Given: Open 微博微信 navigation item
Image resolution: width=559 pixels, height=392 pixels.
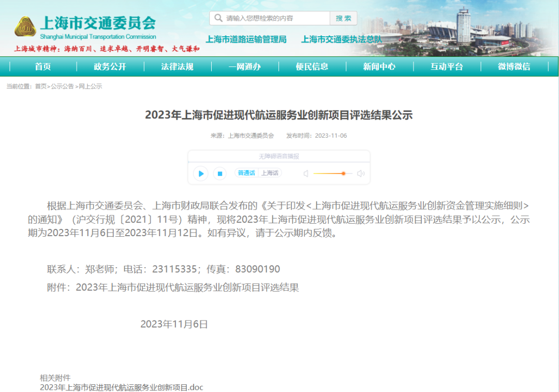Looking at the screenshot, I should tap(514, 66).
